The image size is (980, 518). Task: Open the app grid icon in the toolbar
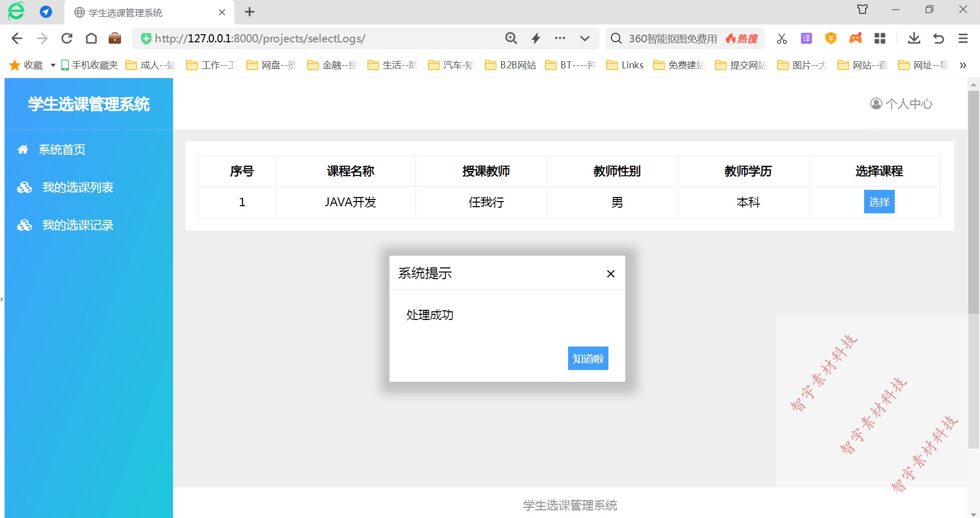click(x=880, y=38)
